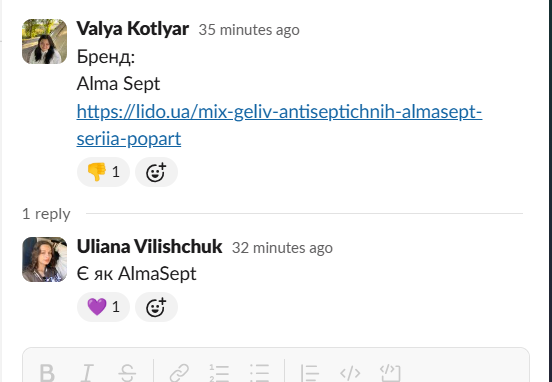Insert a code block in composer

[390, 372]
